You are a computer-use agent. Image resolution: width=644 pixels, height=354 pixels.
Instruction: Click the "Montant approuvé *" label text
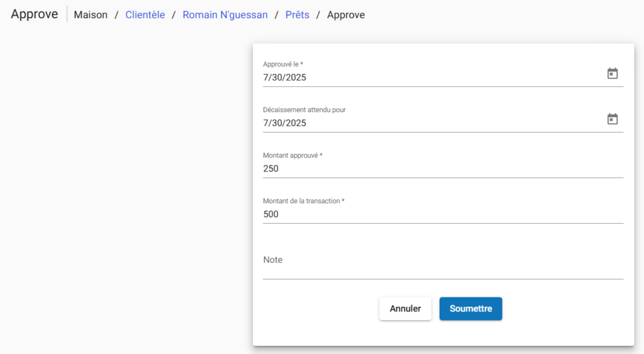[292, 155]
